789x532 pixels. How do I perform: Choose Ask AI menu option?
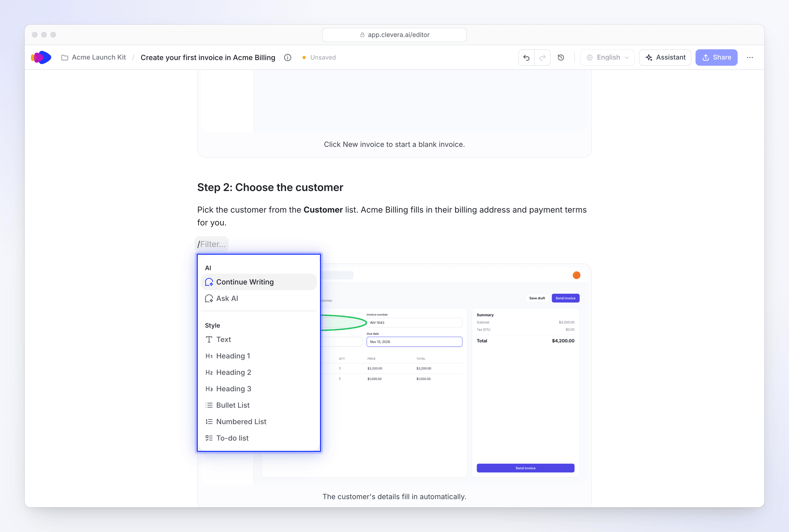pyautogui.click(x=259, y=298)
